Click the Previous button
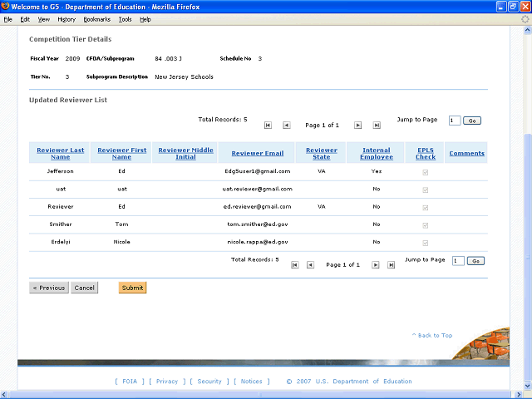Image resolution: width=532 pixels, height=399 pixels. coord(48,288)
